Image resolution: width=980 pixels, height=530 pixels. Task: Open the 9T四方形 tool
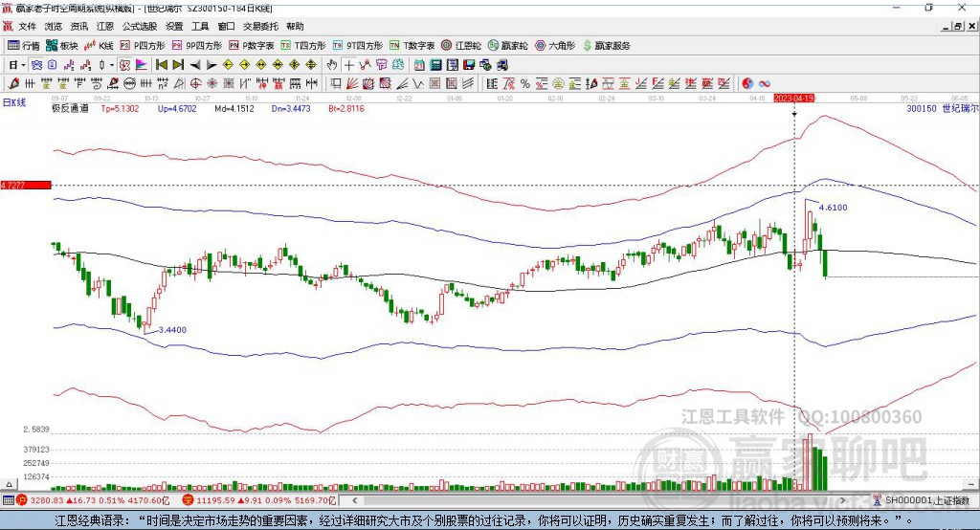[358, 46]
